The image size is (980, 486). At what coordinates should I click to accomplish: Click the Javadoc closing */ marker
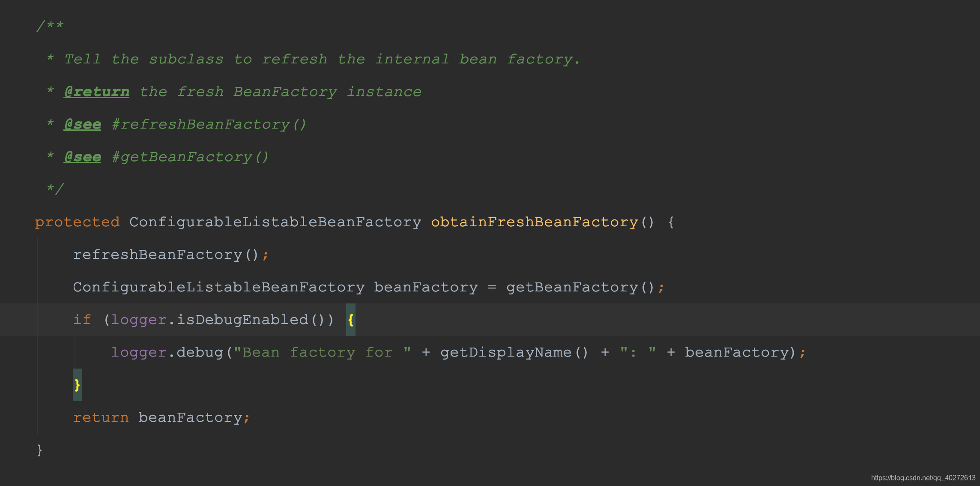tap(55, 189)
